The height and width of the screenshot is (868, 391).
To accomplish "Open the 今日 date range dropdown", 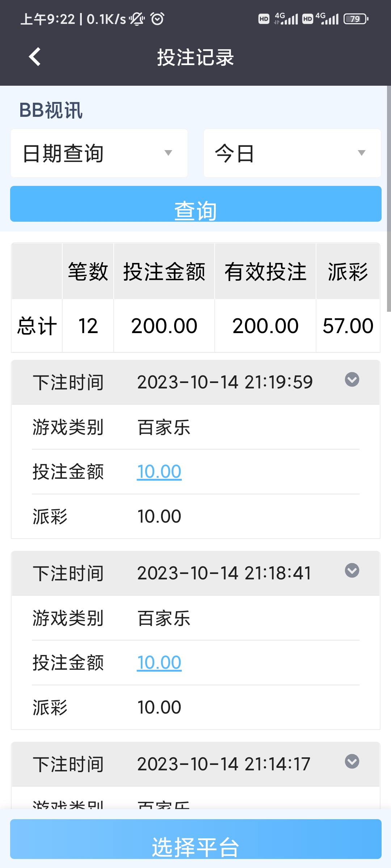I will [292, 153].
